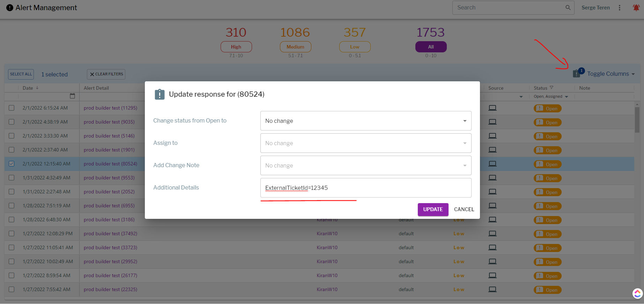
Task: Uncheck the selected 12:15:40 AM alert checkbox
Action: coord(12,164)
